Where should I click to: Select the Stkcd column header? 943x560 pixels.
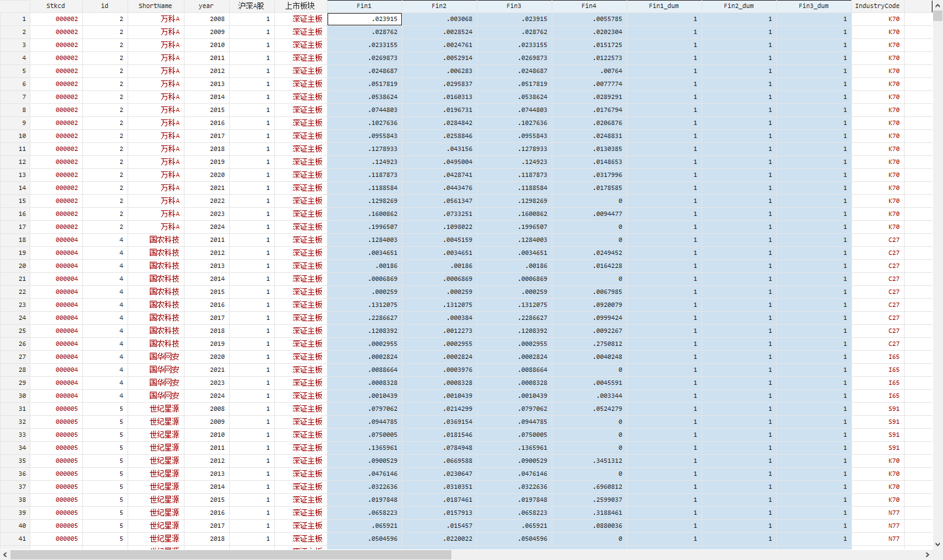click(56, 6)
